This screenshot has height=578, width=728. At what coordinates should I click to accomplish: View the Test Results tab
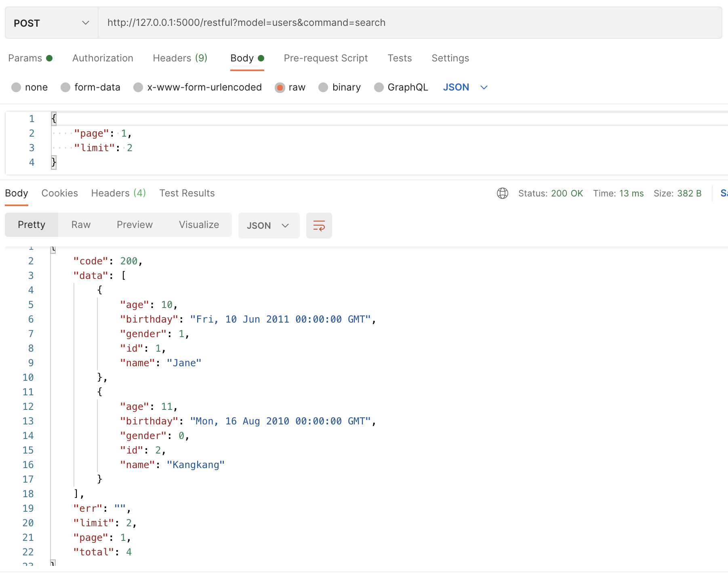(x=187, y=193)
